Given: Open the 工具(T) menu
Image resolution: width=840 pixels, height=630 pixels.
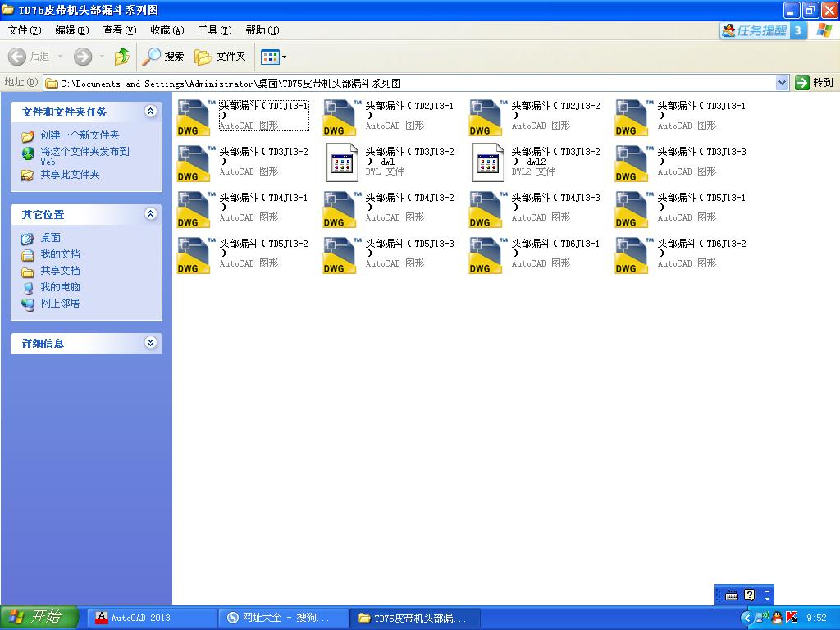Looking at the screenshot, I should [213, 30].
